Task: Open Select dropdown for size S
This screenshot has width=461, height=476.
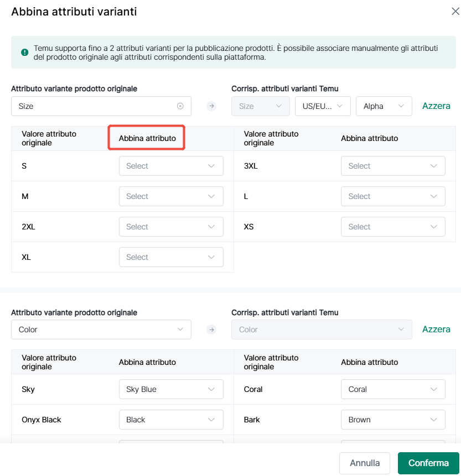Action: coord(171,166)
